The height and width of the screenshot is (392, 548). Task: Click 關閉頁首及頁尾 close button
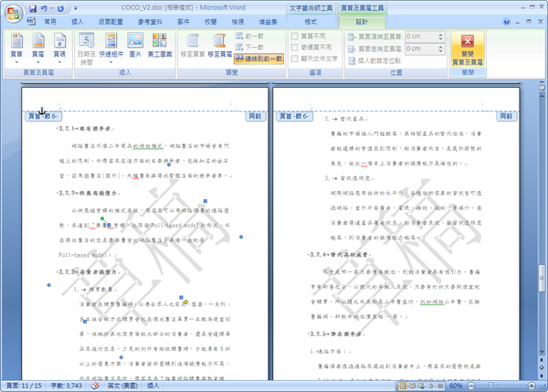[x=468, y=49]
